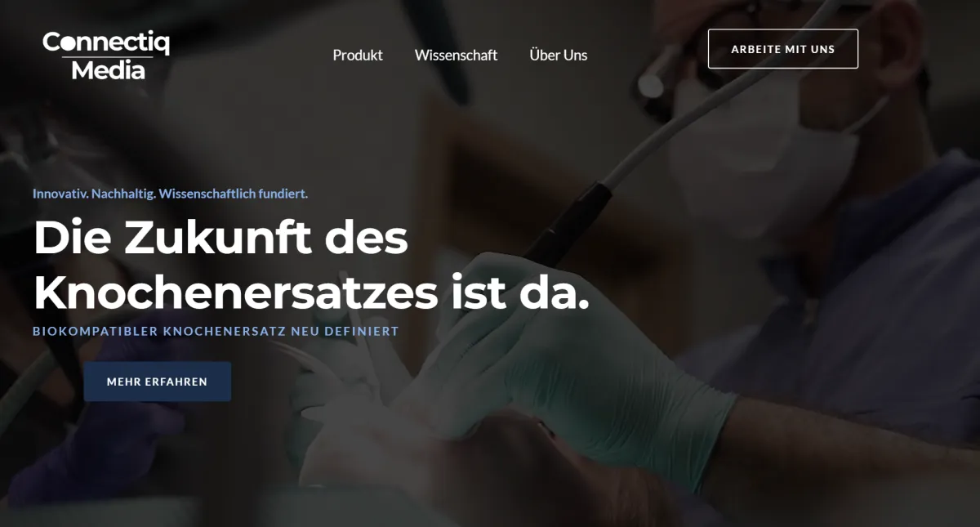Click the BIOKOMPATIBLER KNOCHENERSATZ NEU DEFINIERT subheading
The width and height of the screenshot is (980, 527).
(x=216, y=332)
